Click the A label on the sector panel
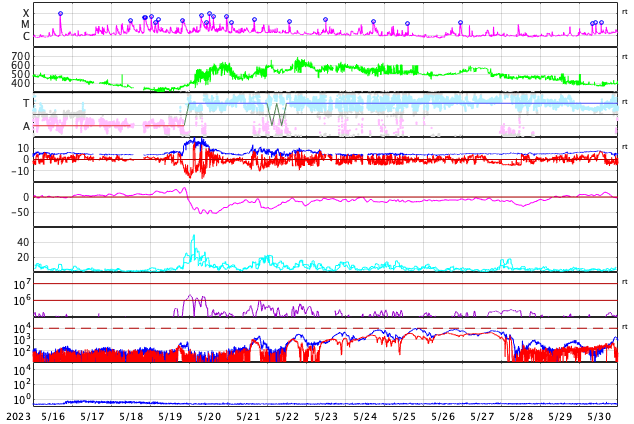634x424 pixels. point(27,126)
